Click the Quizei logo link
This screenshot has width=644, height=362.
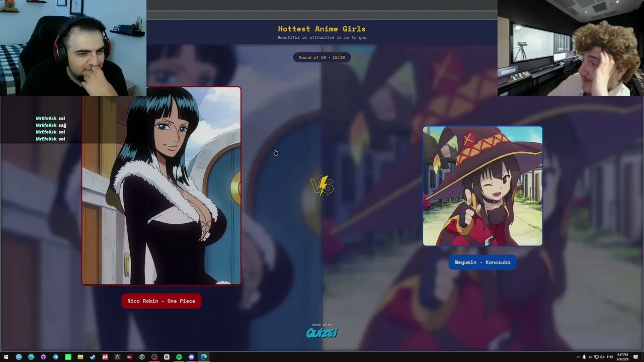click(322, 332)
